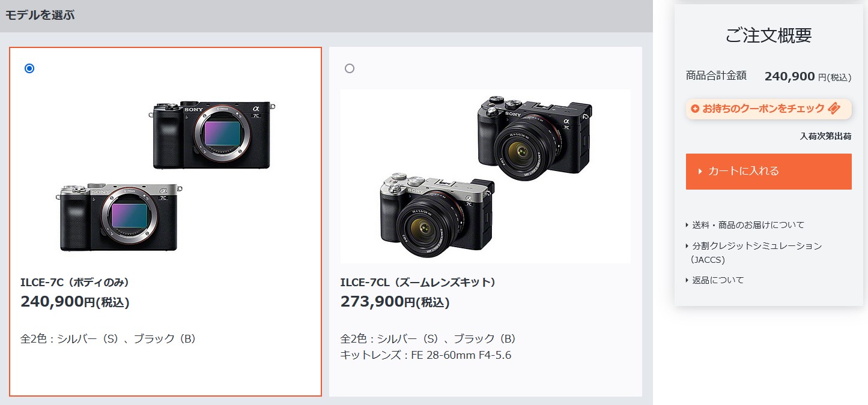Click the plus icon on coupon banner
The height and width of the screenshot is (405, 868).
point(695,109)
